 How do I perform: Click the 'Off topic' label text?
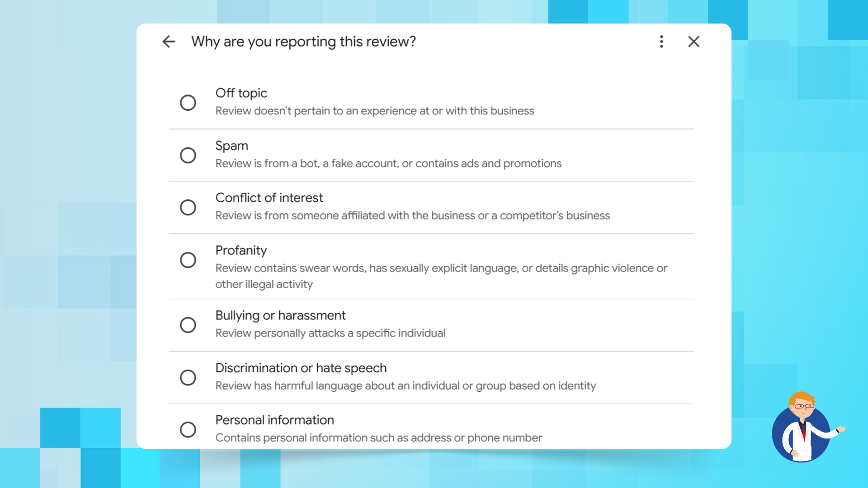[x=241, y=93]
